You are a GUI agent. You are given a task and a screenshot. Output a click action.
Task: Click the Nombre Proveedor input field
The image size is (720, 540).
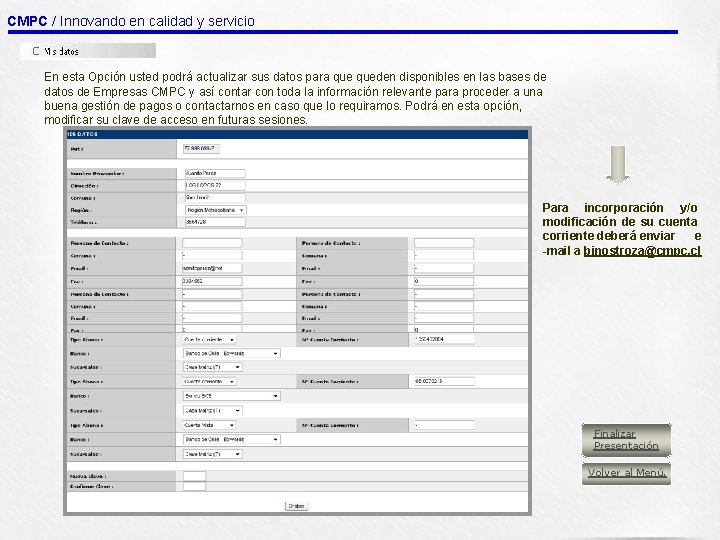click(215, 173)
